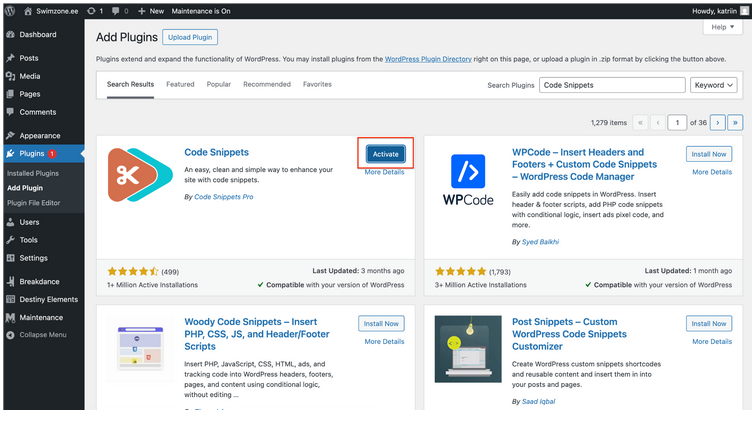Open Plugin File Editor submenu item
This screenshot has width=753, height=425.
point(34,203)
